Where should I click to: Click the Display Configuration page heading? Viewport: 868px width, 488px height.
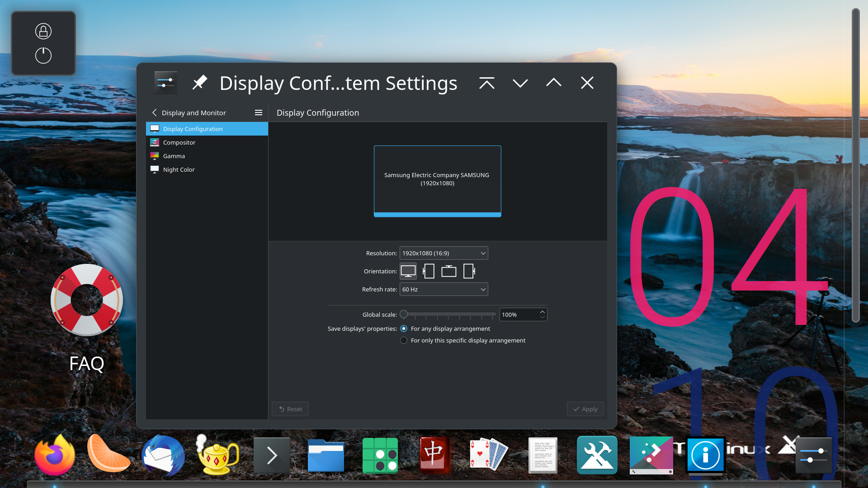tap(318, 113)
